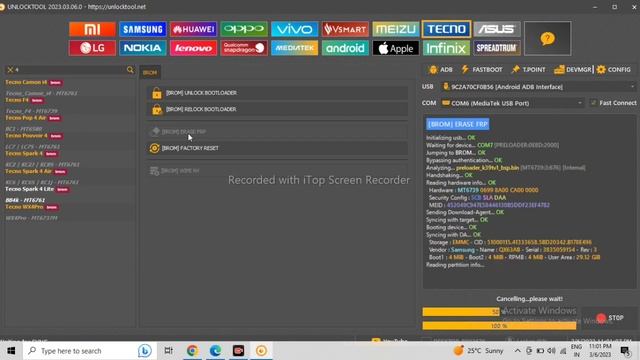Click the MT6739 hardware value in the log

[x=468, y=190]
